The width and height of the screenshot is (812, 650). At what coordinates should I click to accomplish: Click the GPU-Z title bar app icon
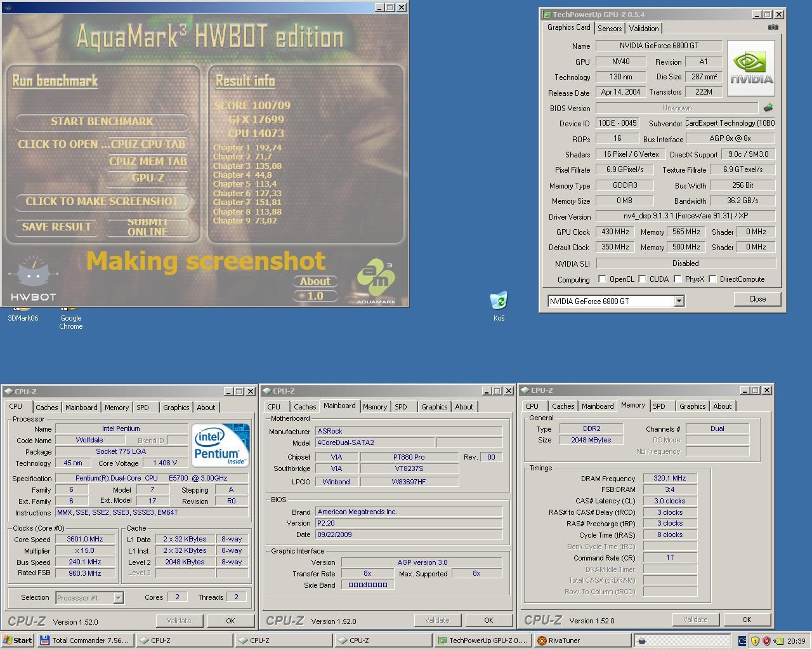coord(546,15)
